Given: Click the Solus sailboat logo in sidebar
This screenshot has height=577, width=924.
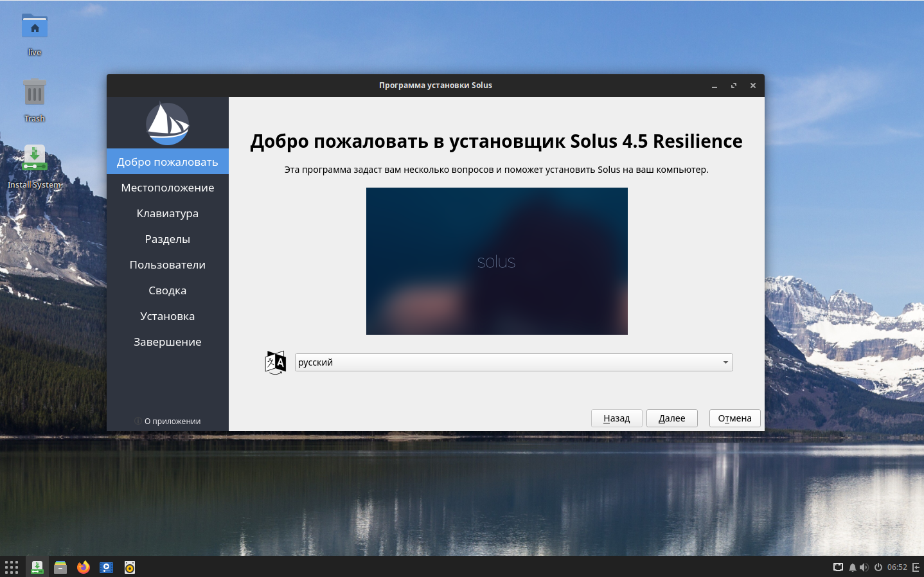Looking at the screenshot, I should coord(168,124).
